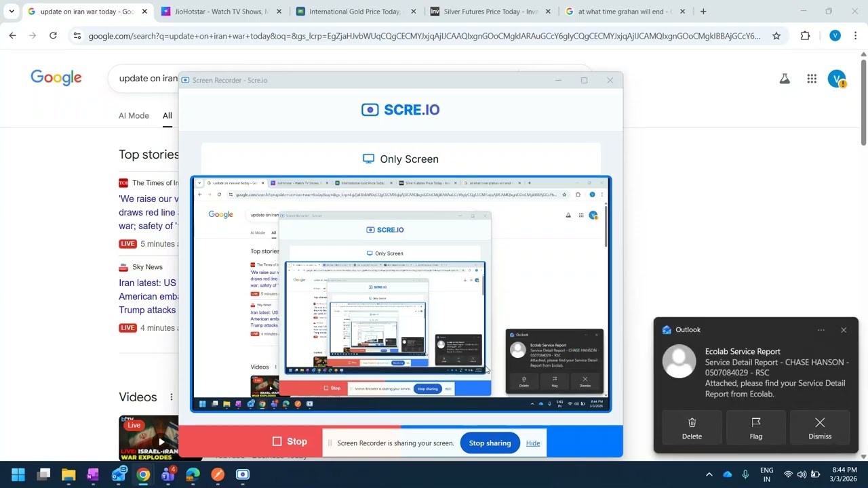The image size is (868, 488).
Task: Click Chrome's back navigation arrow
Action: click(x=12, y=36)
